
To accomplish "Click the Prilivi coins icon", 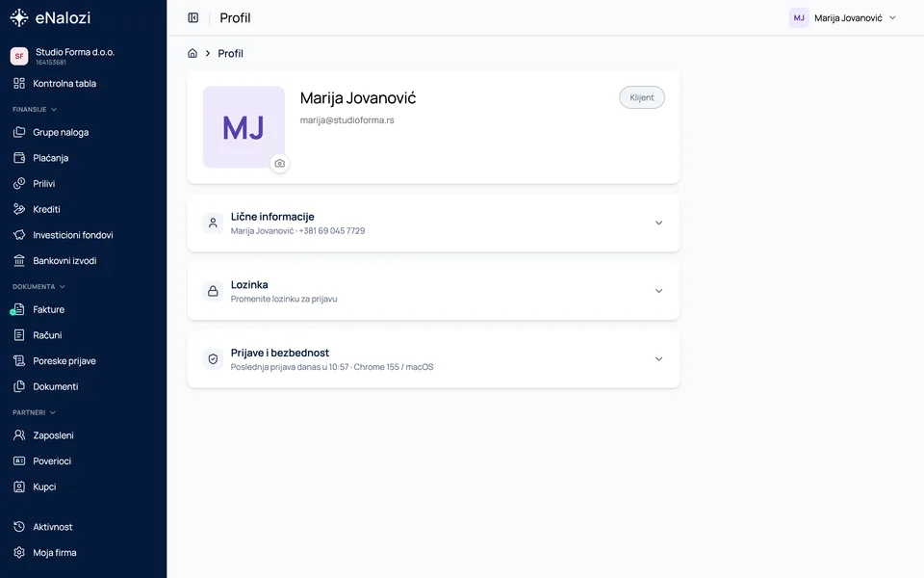I will click(19, 183).
